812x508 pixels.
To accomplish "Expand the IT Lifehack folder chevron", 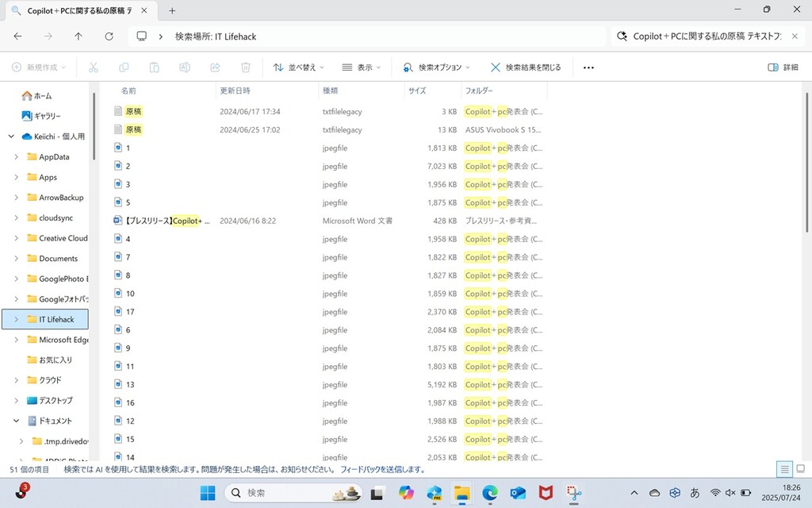I will pos(16,319).
